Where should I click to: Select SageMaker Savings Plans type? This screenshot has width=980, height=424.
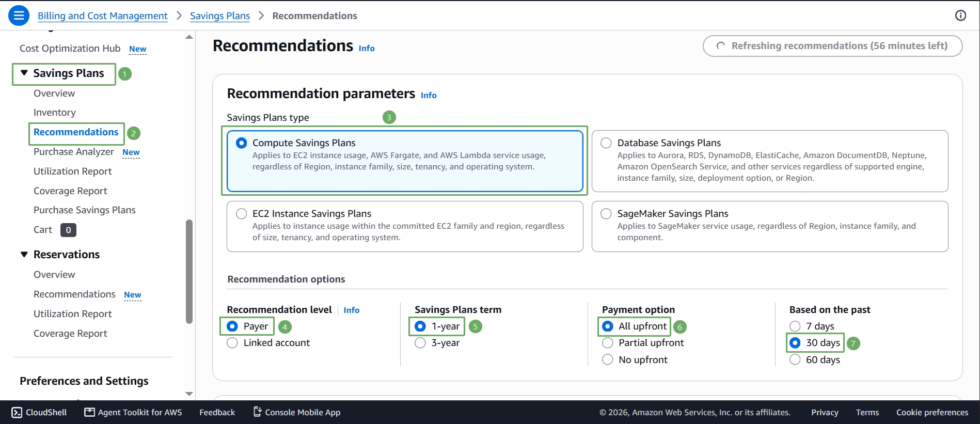pos(770,226)
